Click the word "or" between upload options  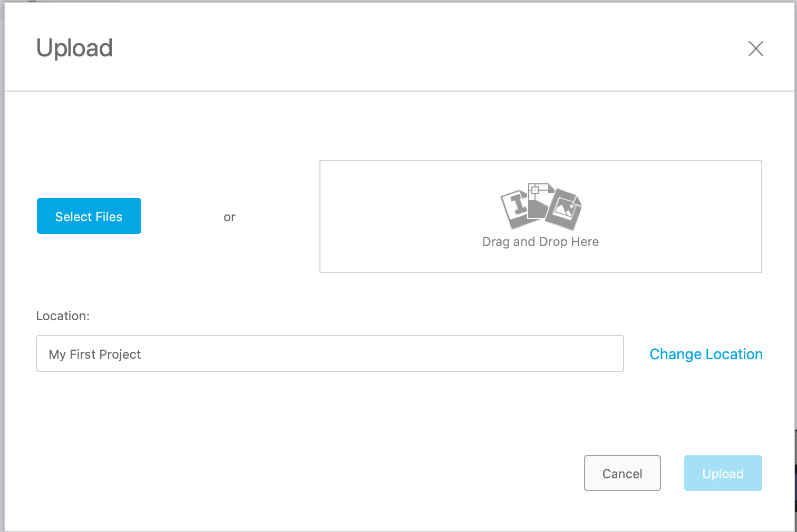(x=229, y=217)
